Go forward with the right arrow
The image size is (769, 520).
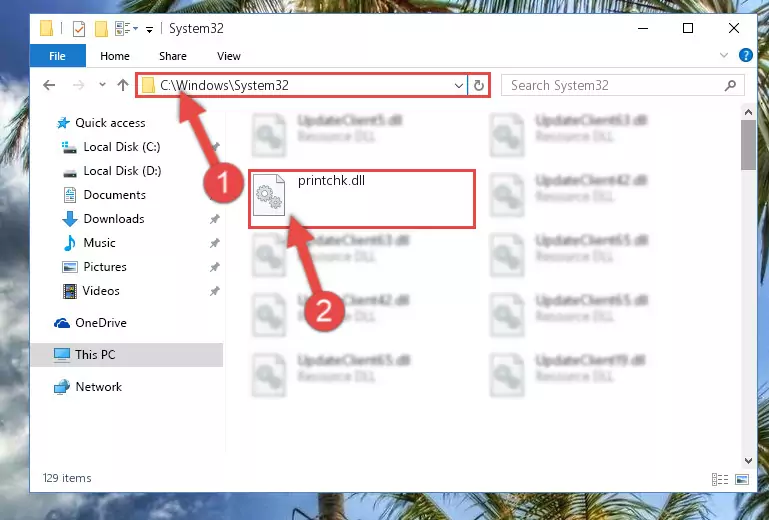point(78,85)
